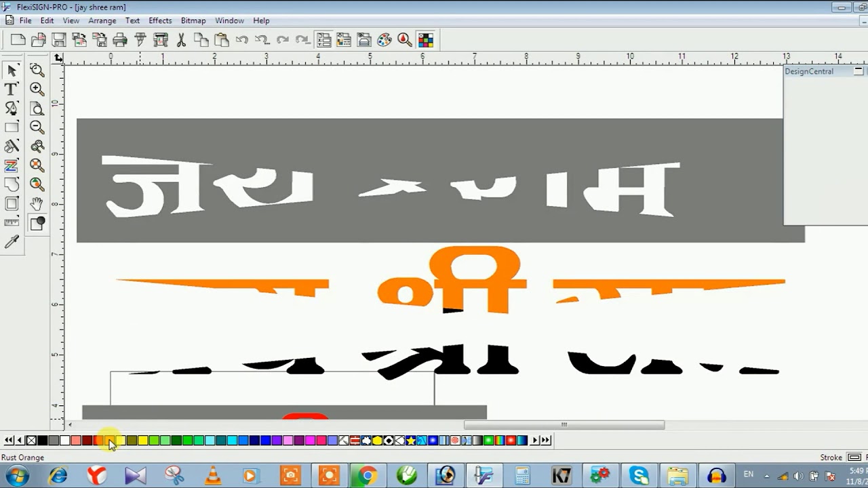868x488 pixels.
Task: Open the File menu
Action: pos(25,21)
